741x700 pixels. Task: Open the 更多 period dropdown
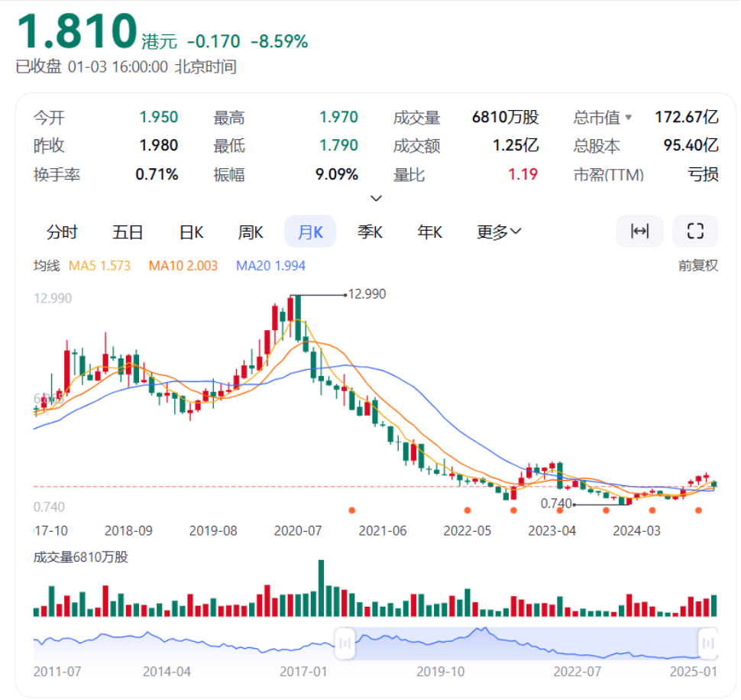[x=499, y=232]
